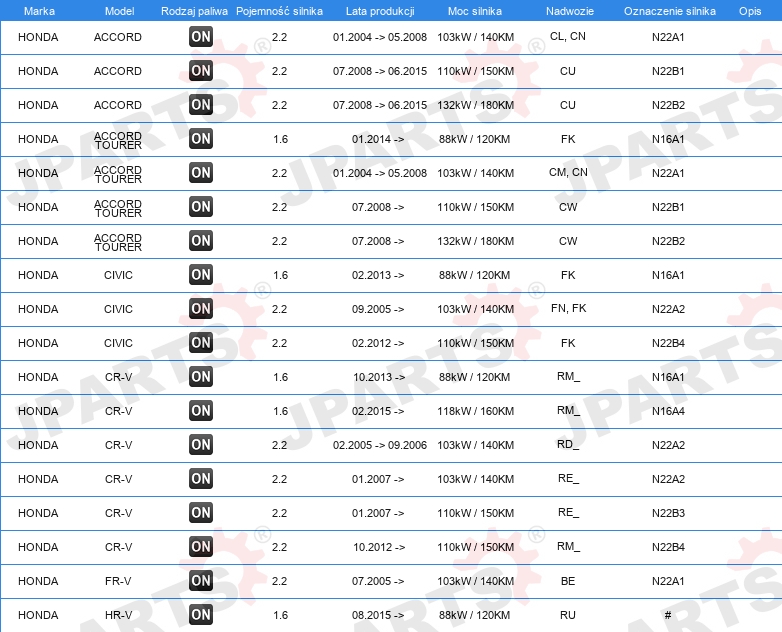
Task: Select the ON icon in the FR-V row
Action: pos(201,581)
